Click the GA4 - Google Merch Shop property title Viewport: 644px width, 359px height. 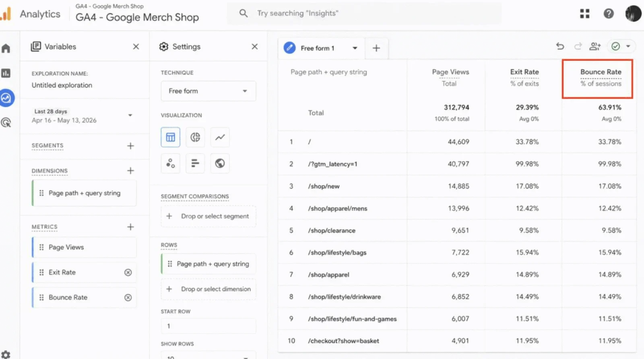click(137, 17)
